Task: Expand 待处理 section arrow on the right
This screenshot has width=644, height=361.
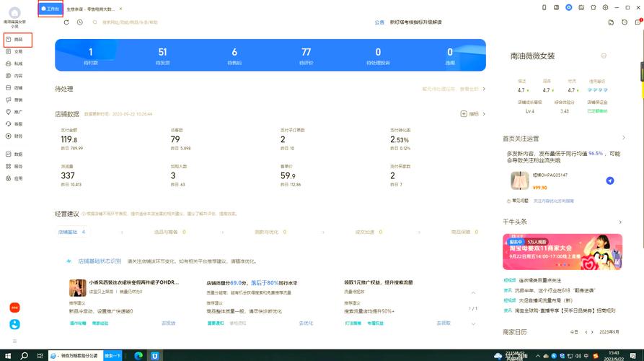Action: tap(484, 89)
